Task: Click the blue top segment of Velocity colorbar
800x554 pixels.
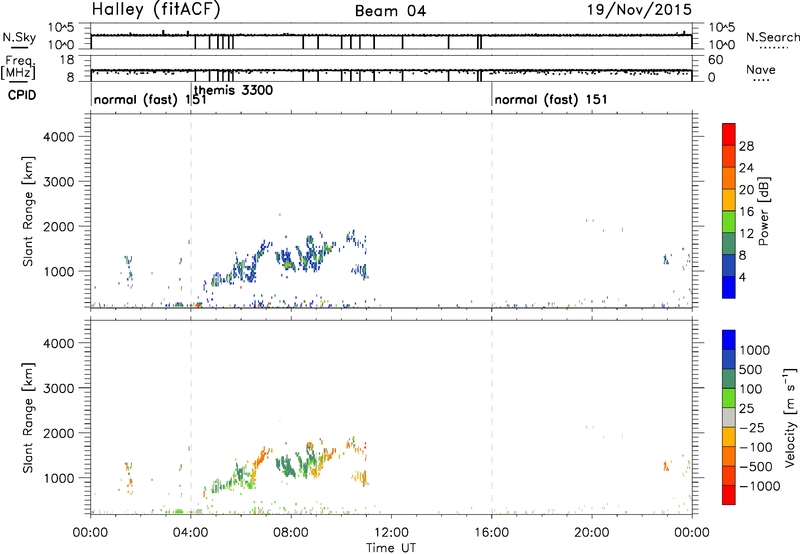Action: [x=729, y=340]
